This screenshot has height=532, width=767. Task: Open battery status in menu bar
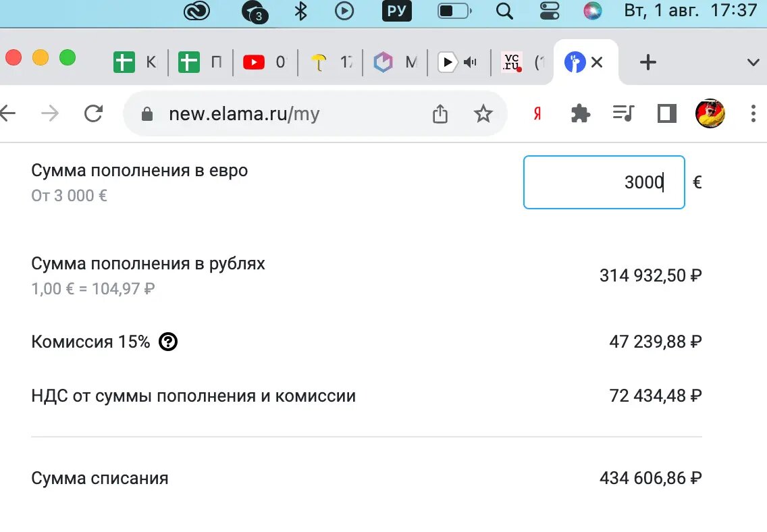[454, 11]
